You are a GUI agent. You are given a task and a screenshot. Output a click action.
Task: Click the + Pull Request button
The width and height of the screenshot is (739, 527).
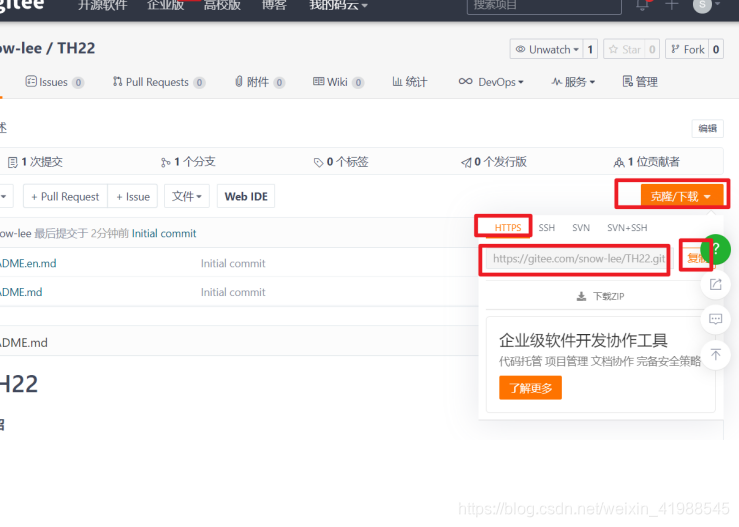(66, 196)
